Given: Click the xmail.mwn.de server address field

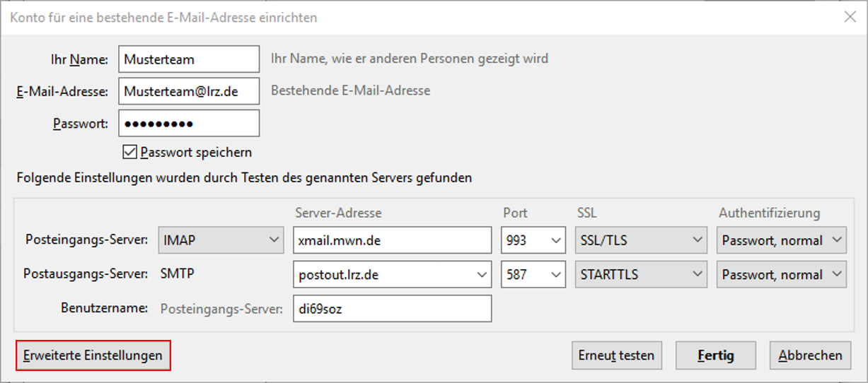Looking at the screenshot, I should (391, 240).
